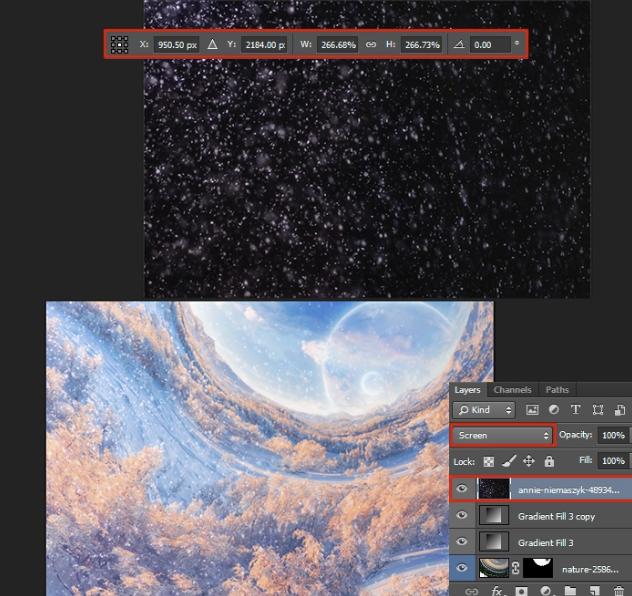This screenshot has height=596, width=632.
Task: Edit the width field 266.68%
Action: [x=338, y=45]
